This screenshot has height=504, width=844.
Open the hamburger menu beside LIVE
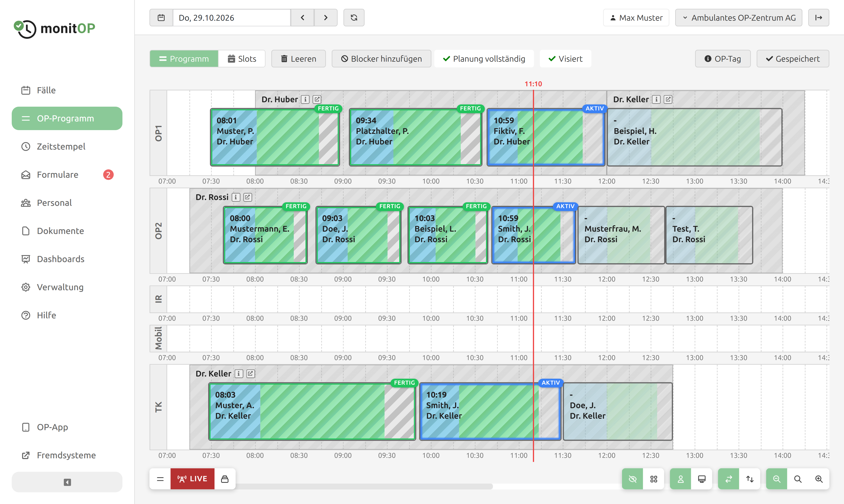point(160,479)
